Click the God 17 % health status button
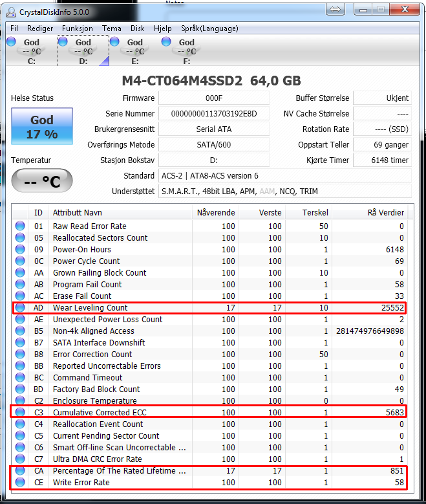Screen dimensions: 426x504 coord(42,126)
